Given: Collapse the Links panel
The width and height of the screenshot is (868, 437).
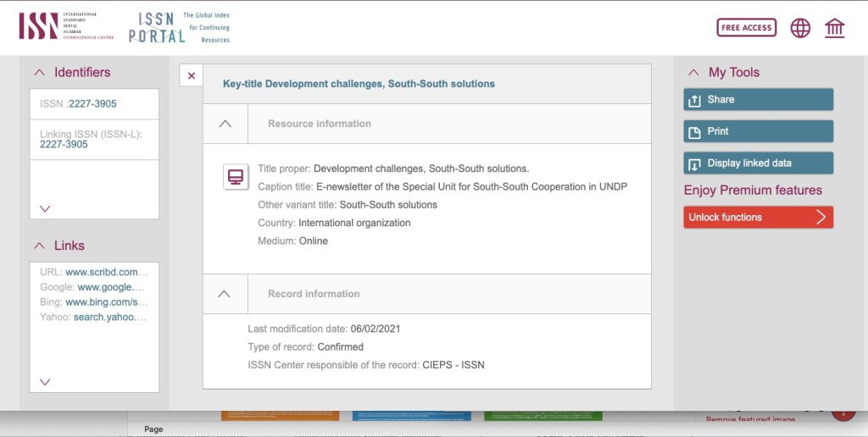Looking at the screenshot, I should pos(39,246).
